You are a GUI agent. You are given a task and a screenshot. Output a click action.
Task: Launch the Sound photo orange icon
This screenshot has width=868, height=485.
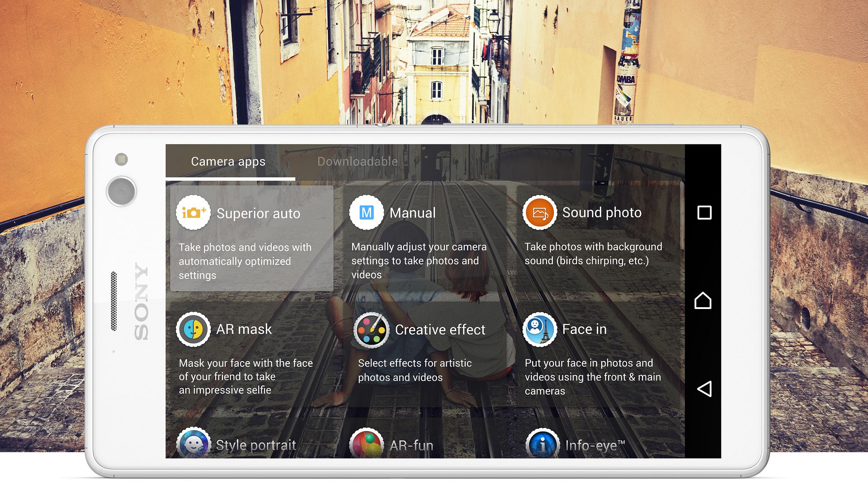point(539,213)
